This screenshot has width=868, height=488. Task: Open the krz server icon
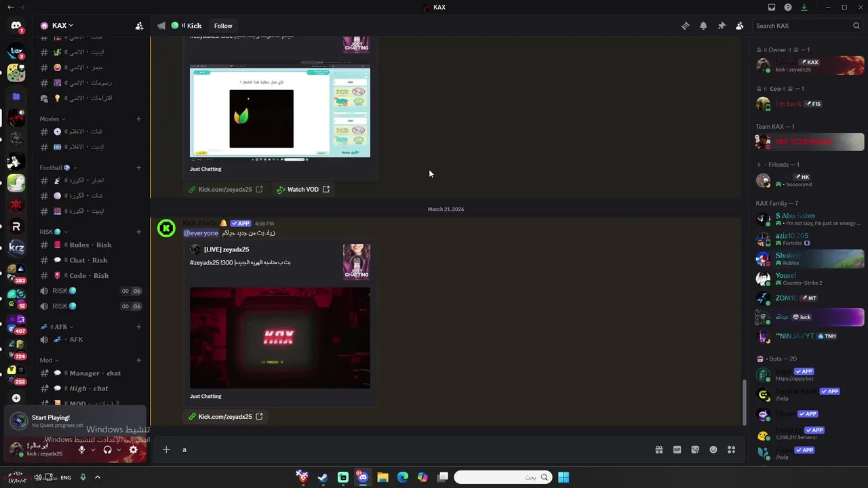pyautogui.click(x=16, y=249)
